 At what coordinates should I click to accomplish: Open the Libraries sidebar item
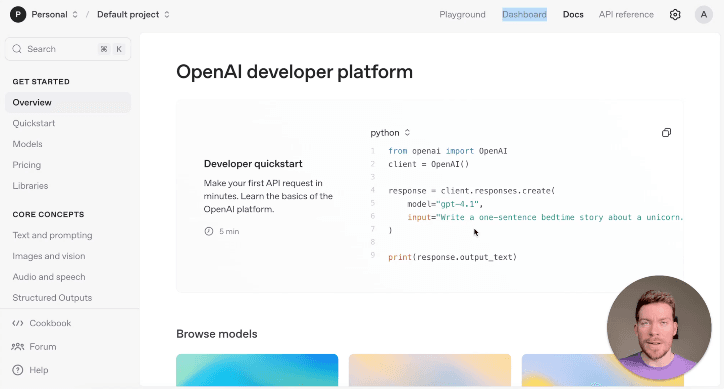[x=30, y=186]
